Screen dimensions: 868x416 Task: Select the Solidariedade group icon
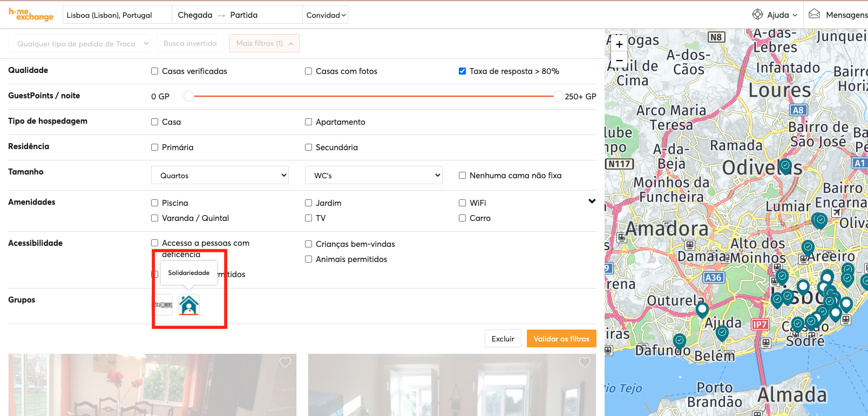(189, 305)
